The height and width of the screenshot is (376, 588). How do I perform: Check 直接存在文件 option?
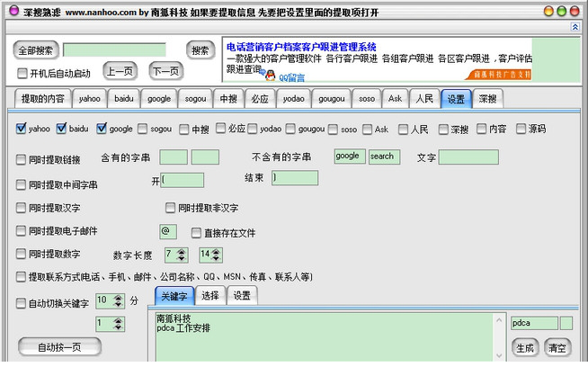point(196,233)
